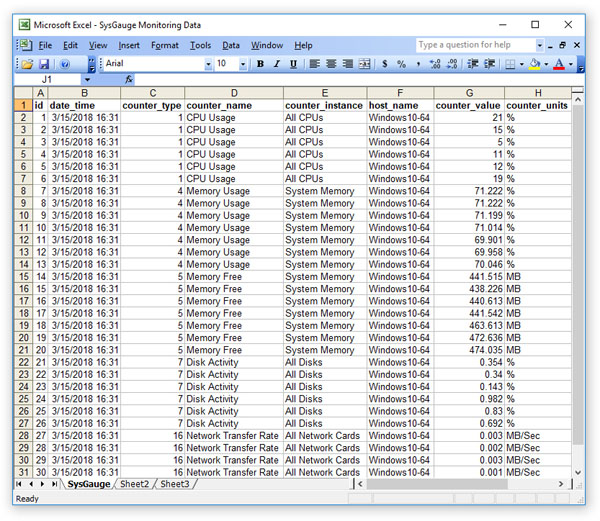Select the SysGauge sheet tab

point(89,484)
